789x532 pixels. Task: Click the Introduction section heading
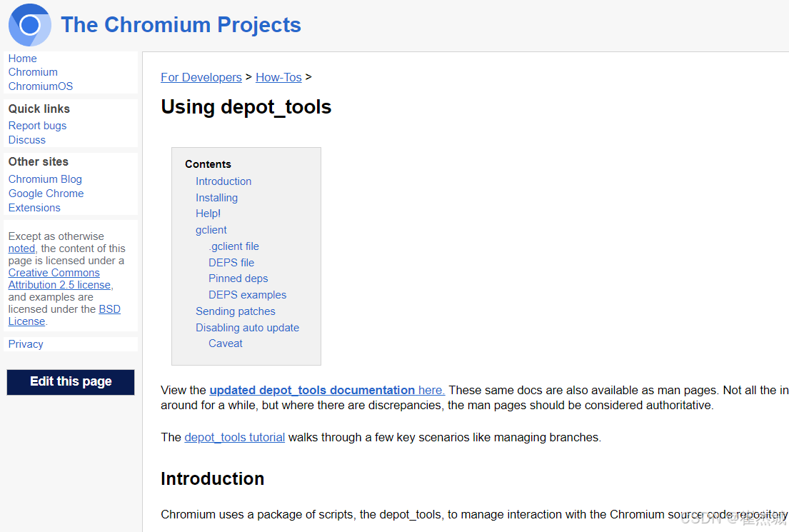212,478
